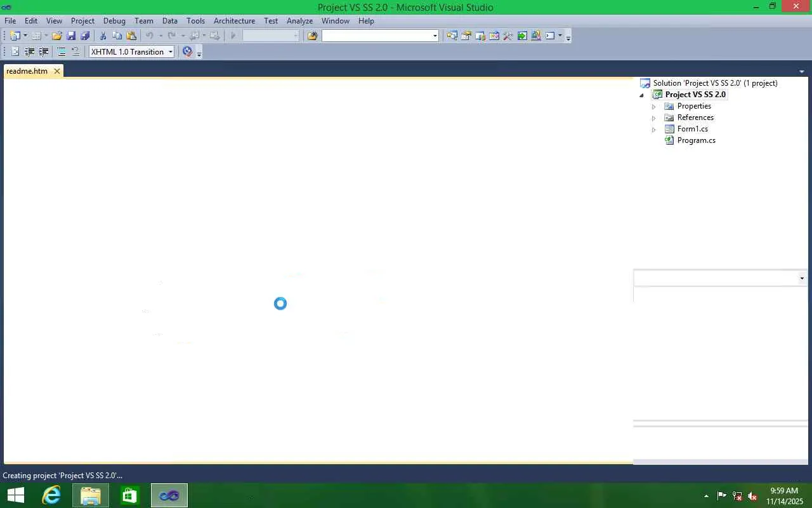
Task: Show hidden tray icons arrow
Action: point(706,496)
